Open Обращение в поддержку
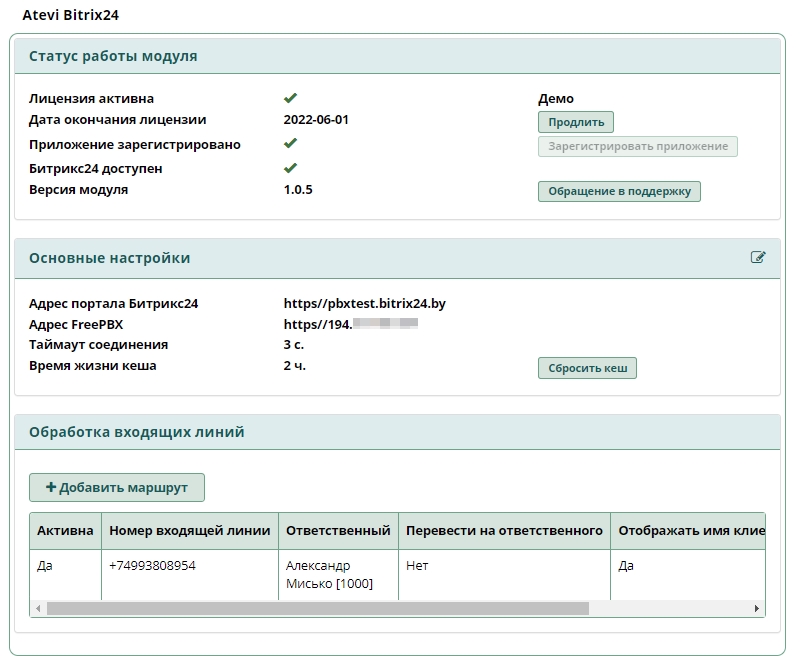The image size is (801, 656). 619,191
